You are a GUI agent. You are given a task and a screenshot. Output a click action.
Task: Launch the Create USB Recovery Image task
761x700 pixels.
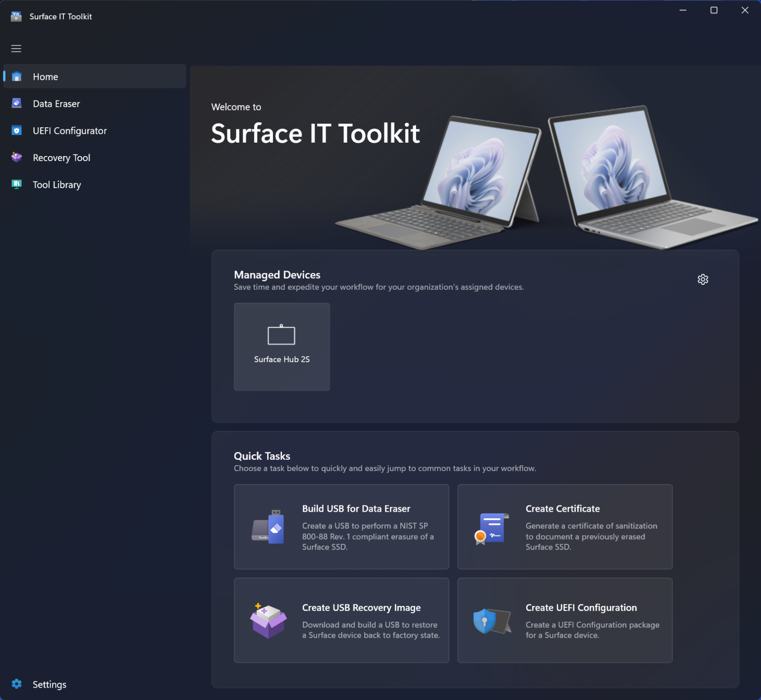click(341, 620)
